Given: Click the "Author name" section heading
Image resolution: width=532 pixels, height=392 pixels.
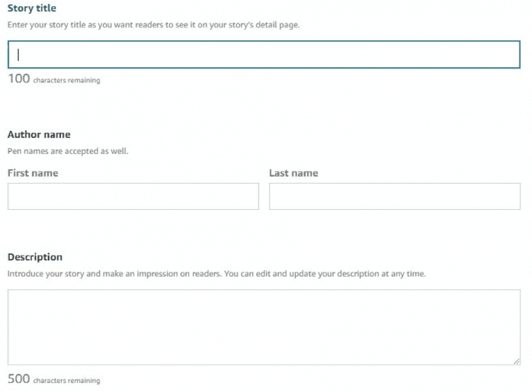Looking at the screenshot, I should pos(39,134).
